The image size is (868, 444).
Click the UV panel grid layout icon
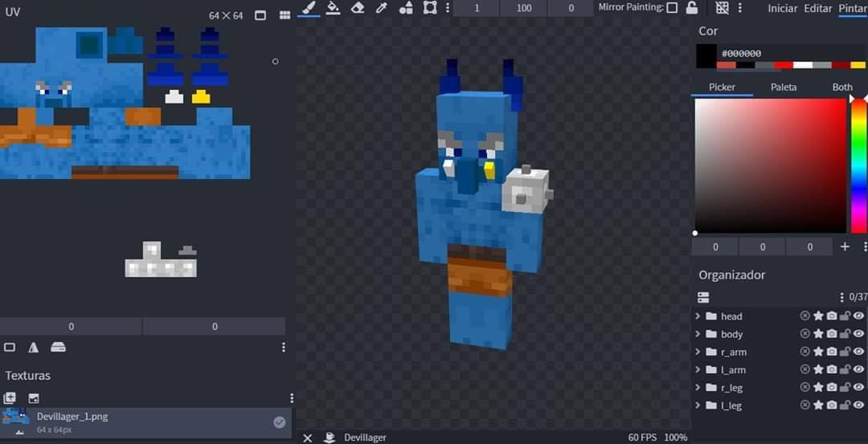coord(285,15)
